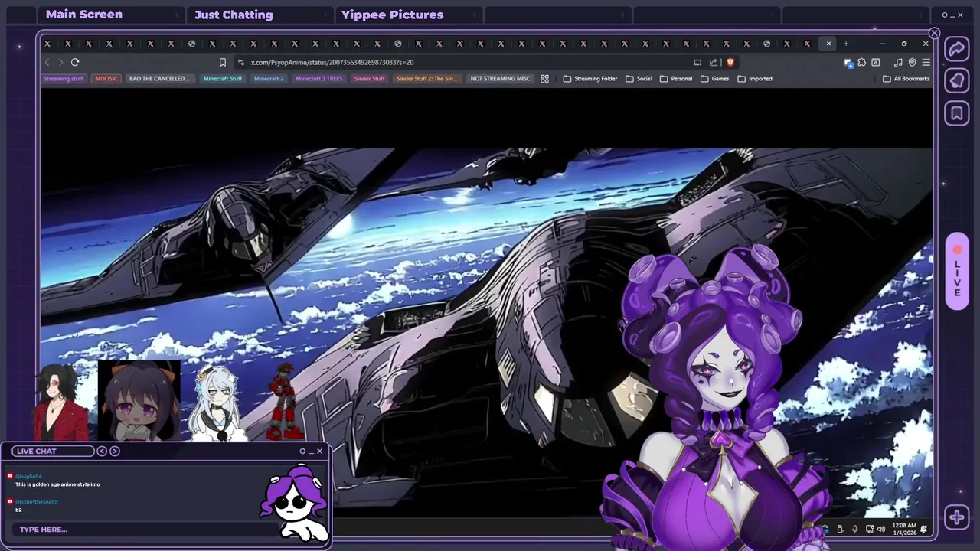Expand the Imported bookmarks folder
This screenshot has height=551, width=980.
(x=755, y=78)
